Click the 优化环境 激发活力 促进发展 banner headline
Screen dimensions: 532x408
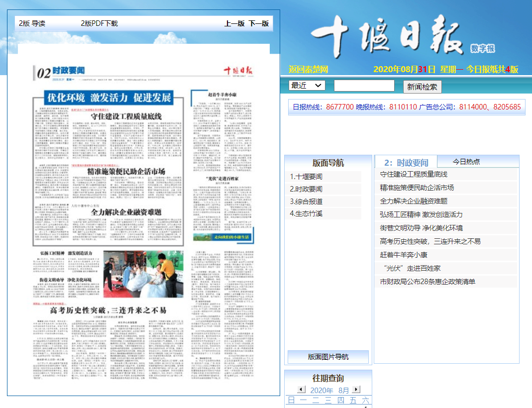(109, 98)
